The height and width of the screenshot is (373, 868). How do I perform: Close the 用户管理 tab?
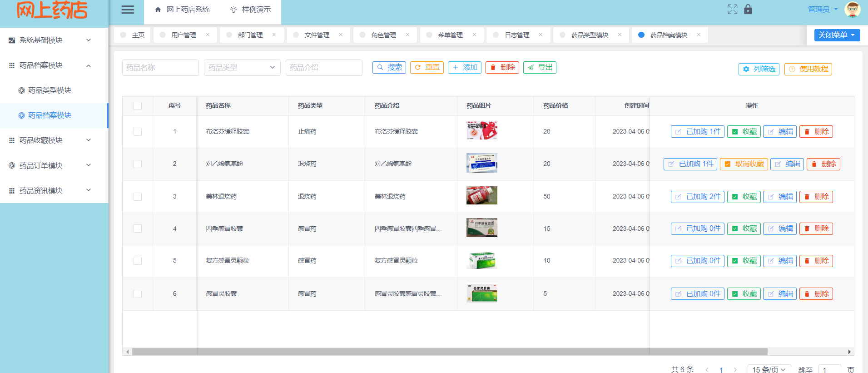[208, 35]
